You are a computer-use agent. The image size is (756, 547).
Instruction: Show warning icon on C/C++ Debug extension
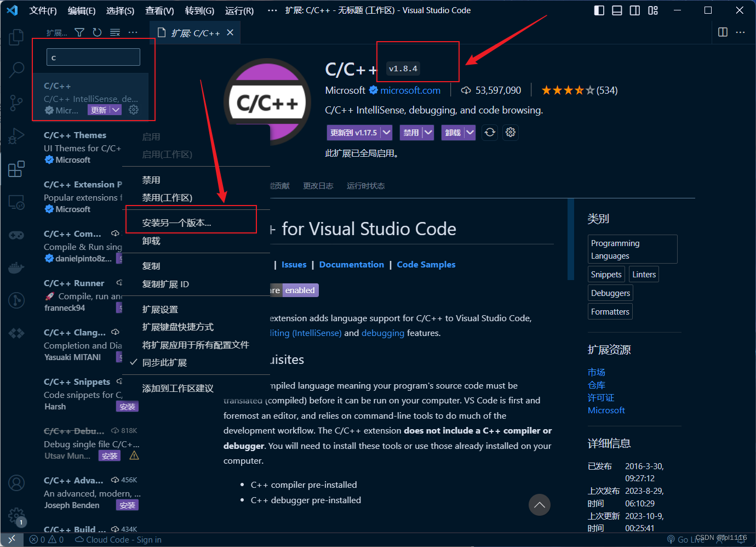[134, 455]
